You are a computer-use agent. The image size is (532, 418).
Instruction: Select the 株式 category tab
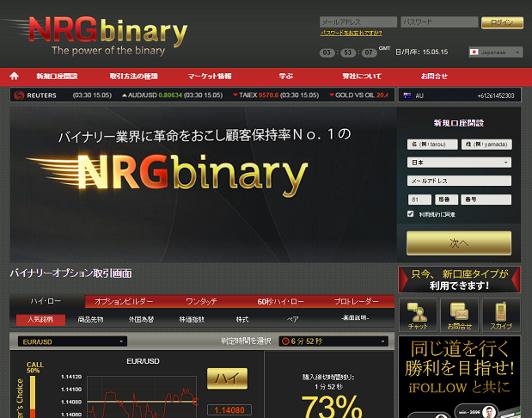242,320
